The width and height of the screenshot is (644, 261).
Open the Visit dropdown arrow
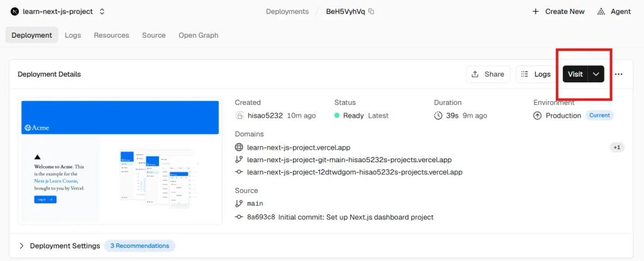pyautogui.click(x=596, y=74)
